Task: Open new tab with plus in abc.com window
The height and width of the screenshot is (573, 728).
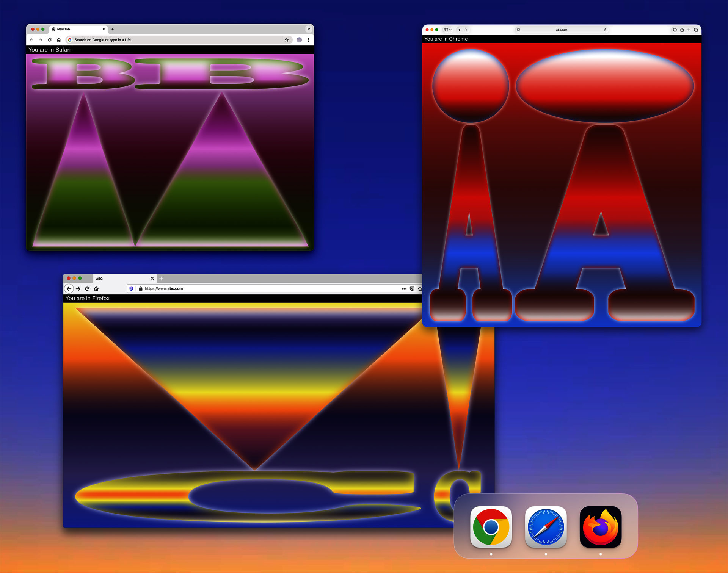Action: pos(689,30)
